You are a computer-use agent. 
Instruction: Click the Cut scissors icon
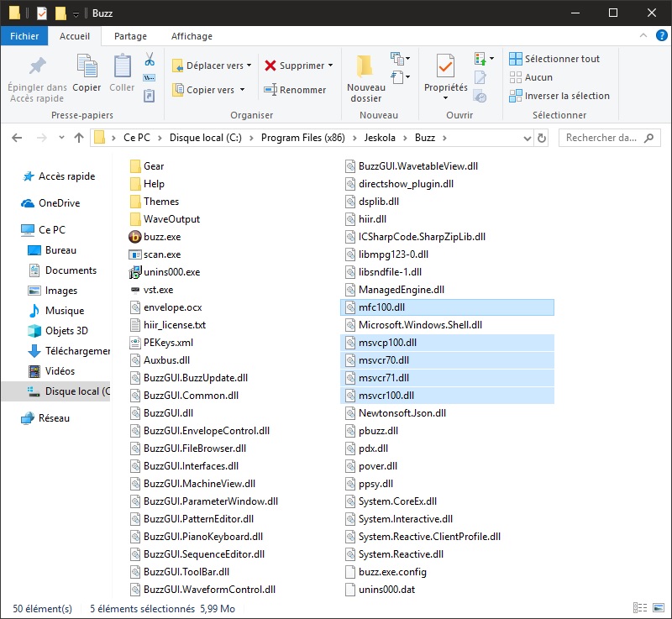click(150, 59)
